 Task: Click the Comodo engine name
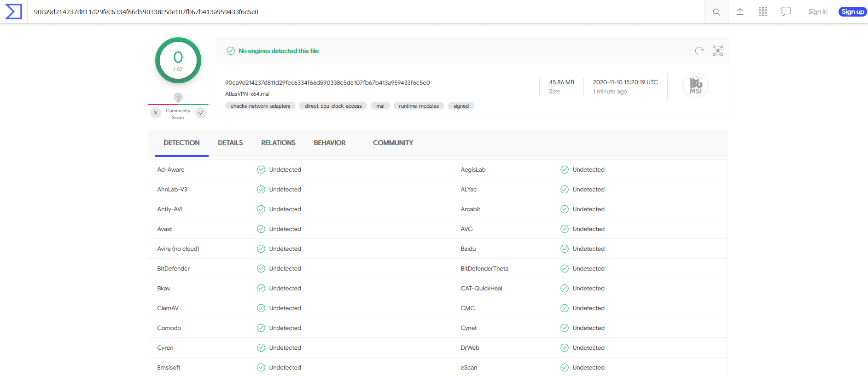pyautogui.click(x=169, y=328)
